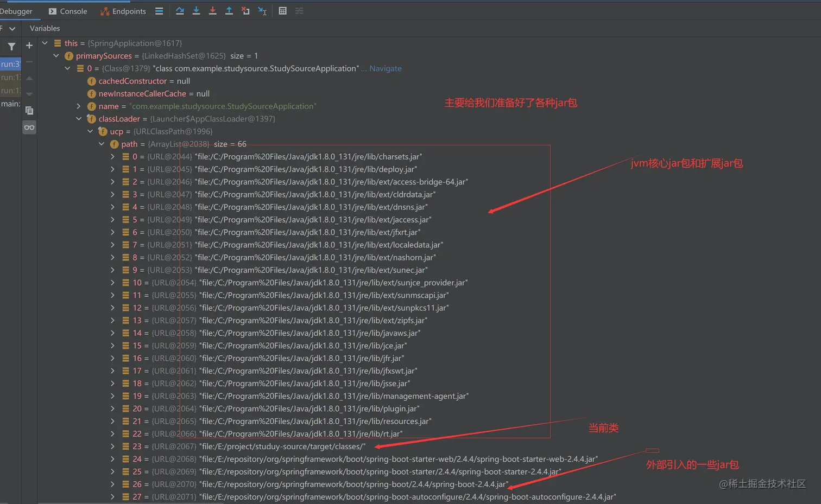The width and height of the screenshot is (821, 504).
Task: Expand path entry 23 target/classes
Action: click(x=112, y=446)
